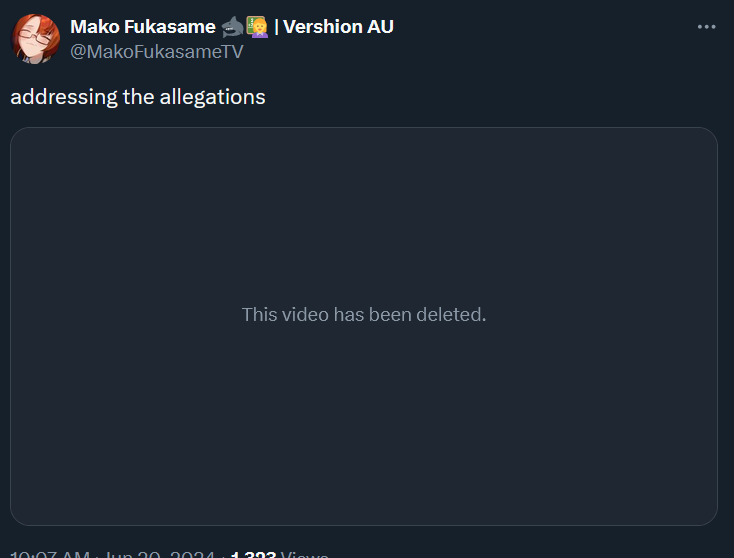This screenshot has width=734, height=558.
Task: Click the shark emoji in display name
Action: (x=233, y=27)
